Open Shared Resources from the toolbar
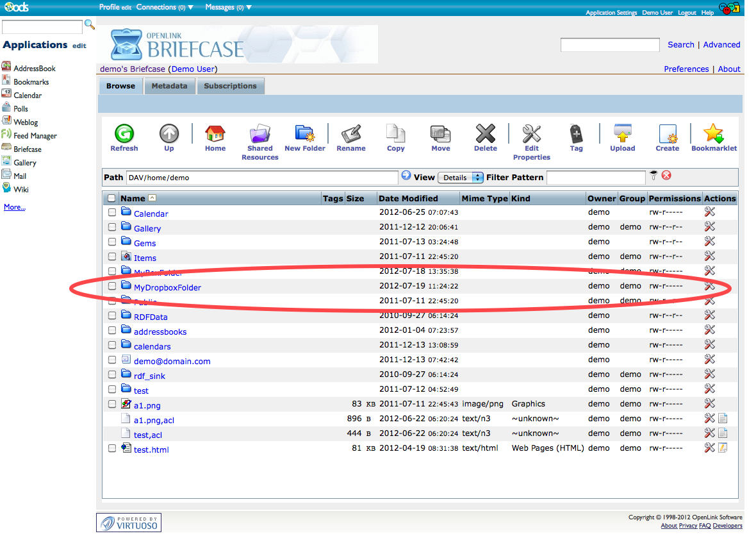The height and width of the screenshot is (545, 756). pos(259,134)
